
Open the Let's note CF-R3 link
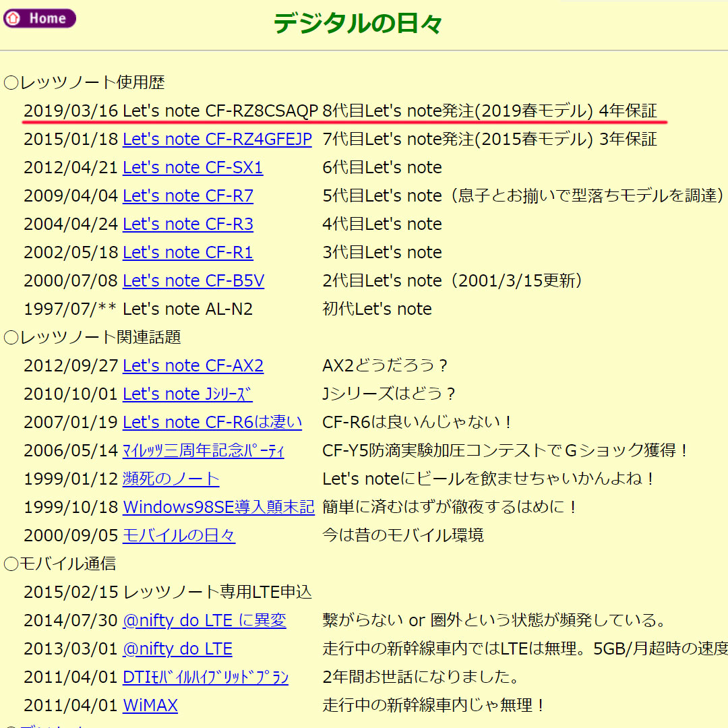(x=188, y=224)
